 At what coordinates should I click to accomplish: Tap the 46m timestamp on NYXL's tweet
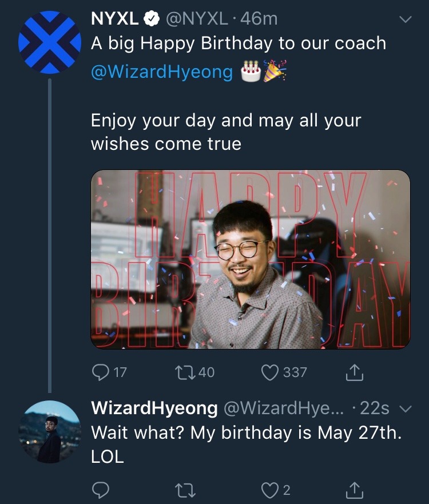tap(259, 19)
